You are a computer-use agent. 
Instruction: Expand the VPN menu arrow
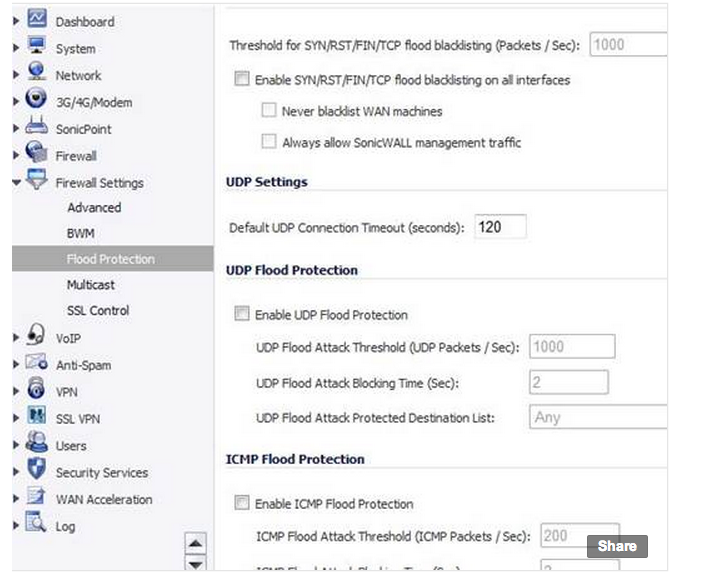16,392
